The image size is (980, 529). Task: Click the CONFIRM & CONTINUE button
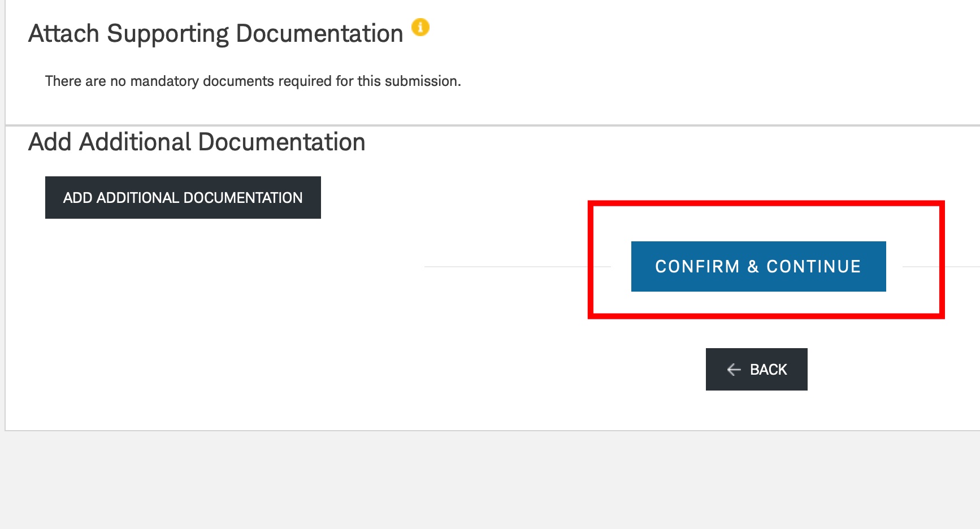[758, 266]
